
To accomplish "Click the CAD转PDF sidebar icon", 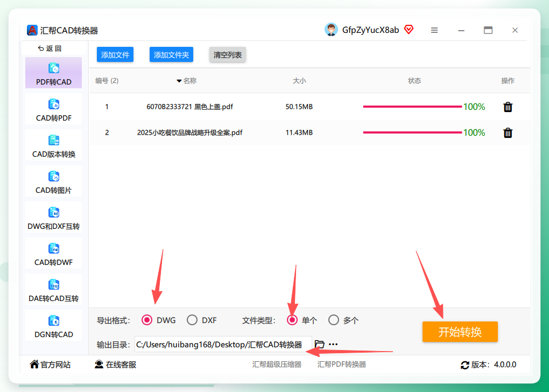I will coord(54,104).
